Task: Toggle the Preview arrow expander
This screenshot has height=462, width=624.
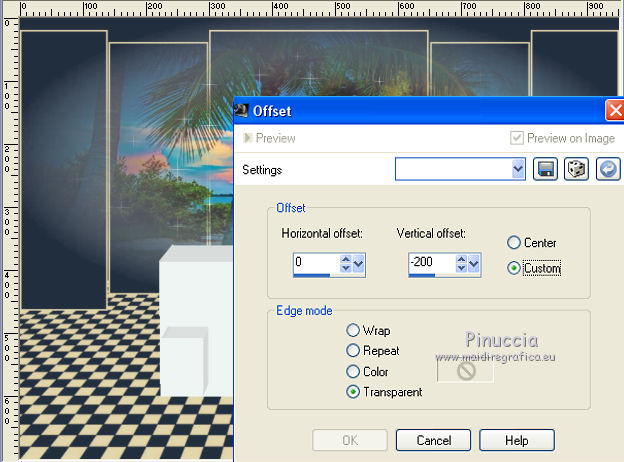Action: tap(248, 138)
